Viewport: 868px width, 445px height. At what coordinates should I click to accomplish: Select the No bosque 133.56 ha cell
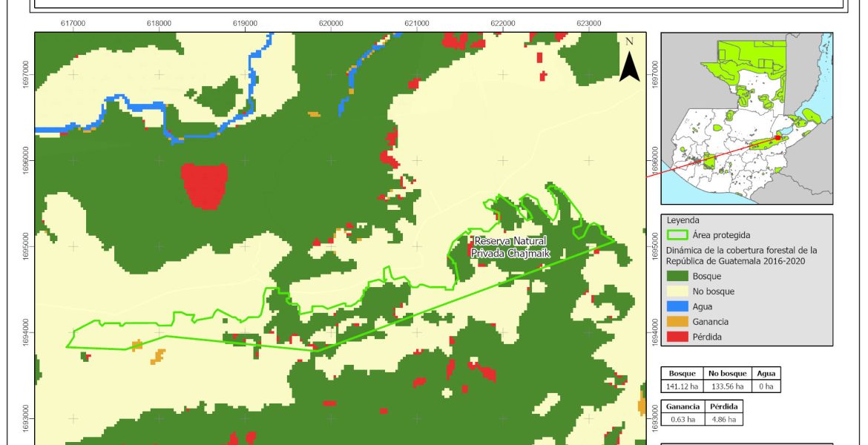click(x=725, y=386)
